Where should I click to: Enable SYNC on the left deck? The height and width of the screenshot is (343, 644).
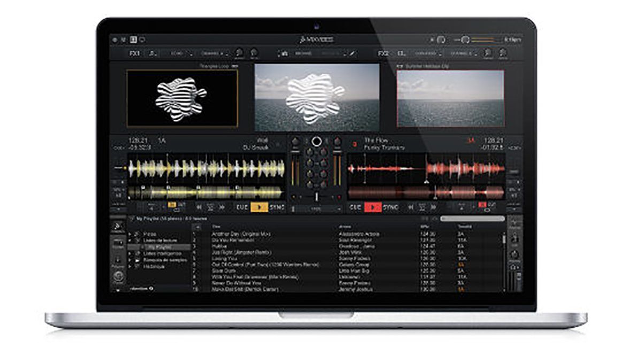click(277, 207)
